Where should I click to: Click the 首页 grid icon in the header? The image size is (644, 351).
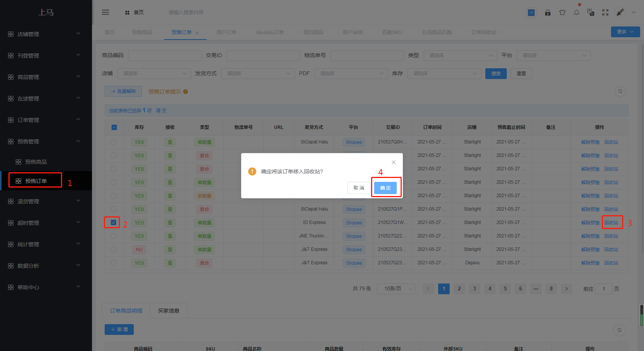click(127, 13)
